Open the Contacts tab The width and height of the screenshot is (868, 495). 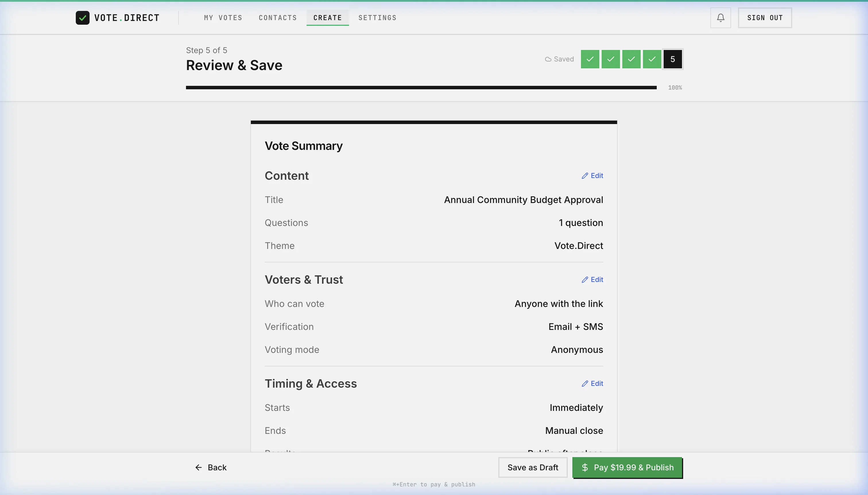pos(278,18)
